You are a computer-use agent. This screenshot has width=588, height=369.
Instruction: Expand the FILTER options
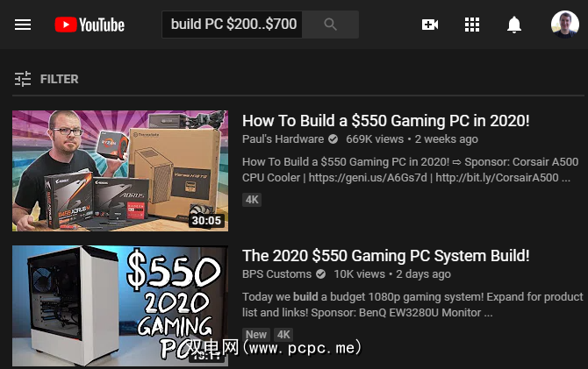pyautogui.click(x=60, y=79)
